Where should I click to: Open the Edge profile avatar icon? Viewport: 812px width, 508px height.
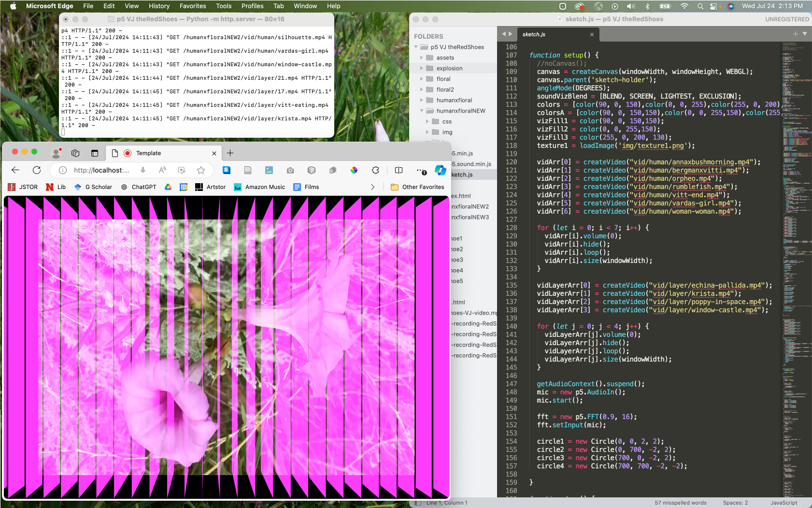pos(57,153)
